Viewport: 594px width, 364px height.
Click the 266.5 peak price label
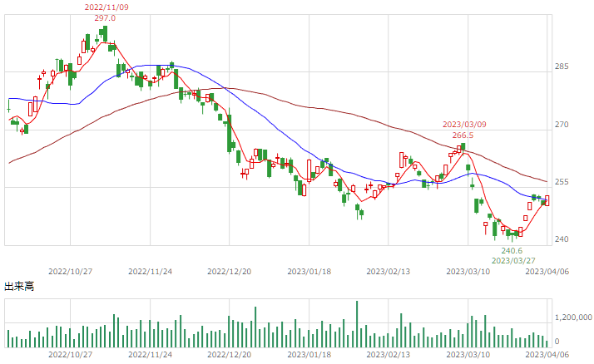[x=463, y=135]
